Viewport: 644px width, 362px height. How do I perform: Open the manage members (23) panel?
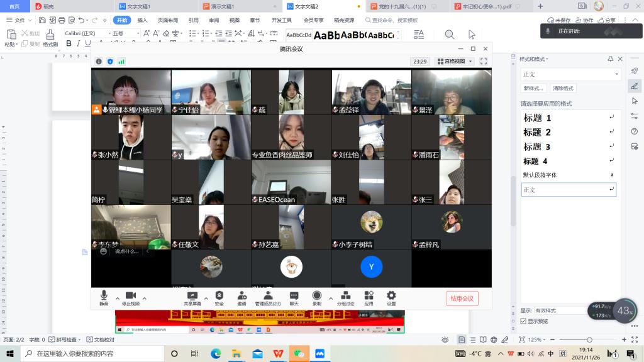[x=267, y=296]
